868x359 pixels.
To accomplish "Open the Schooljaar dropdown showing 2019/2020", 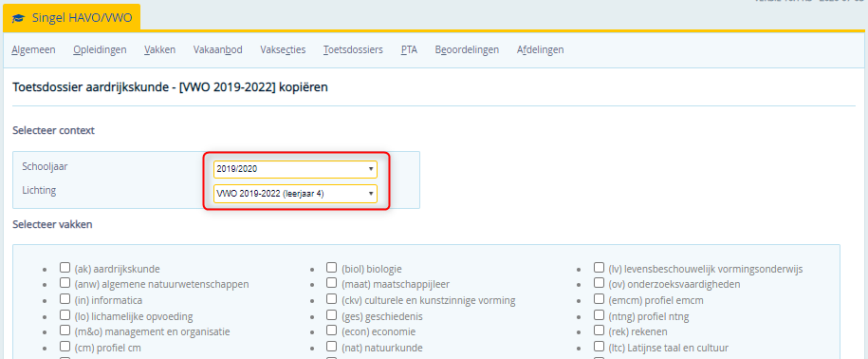I will click(296, 169).
